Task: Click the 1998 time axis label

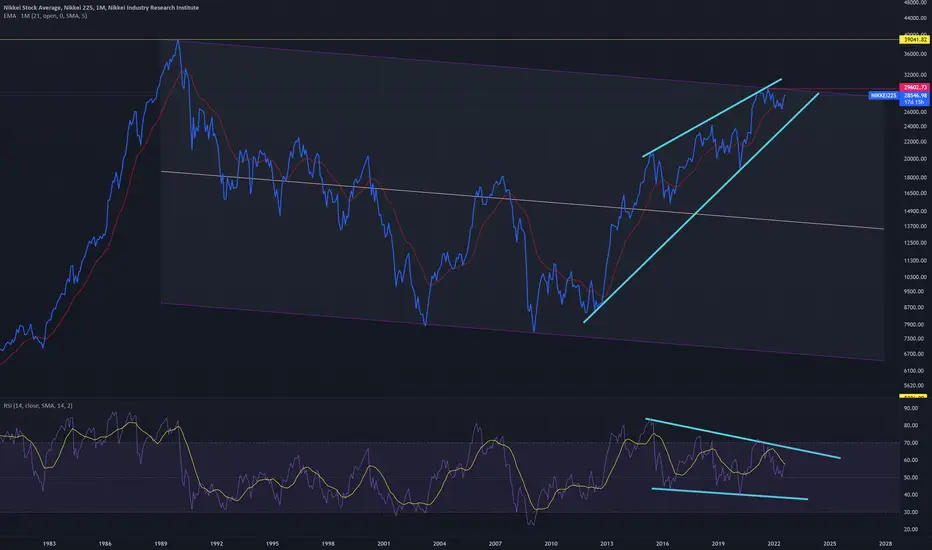Action: 328,543
